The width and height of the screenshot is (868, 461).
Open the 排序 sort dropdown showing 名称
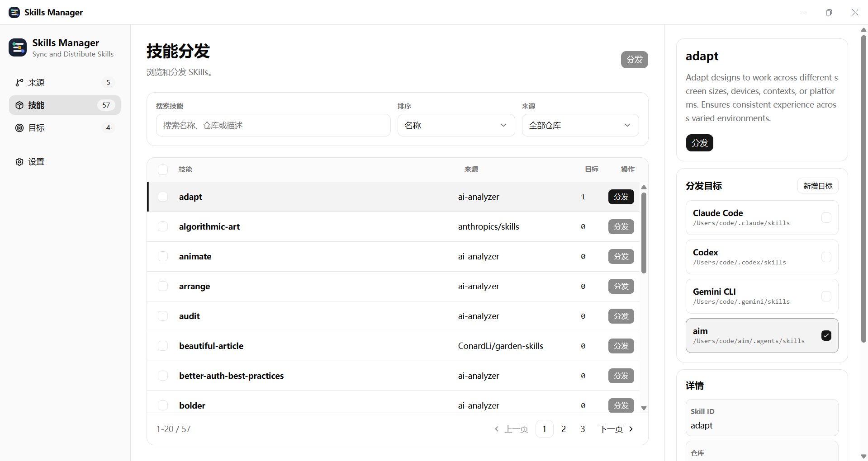click(456, 125)
